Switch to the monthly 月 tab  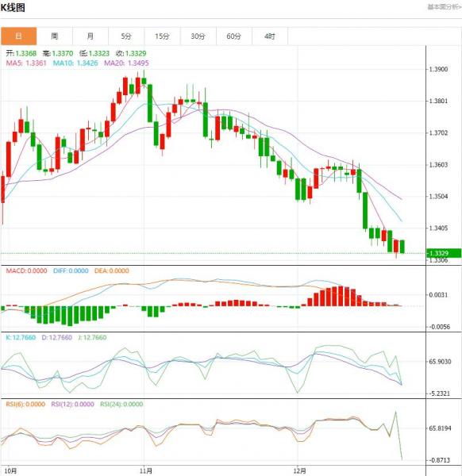coord(90,36)
